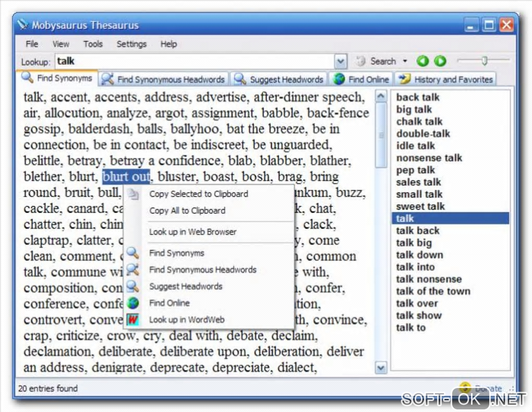The height and width of the screenshot is (412, 532).
Task: Switch to the Find Synonymous Headwords tab
Action: [x=164, y=79]
